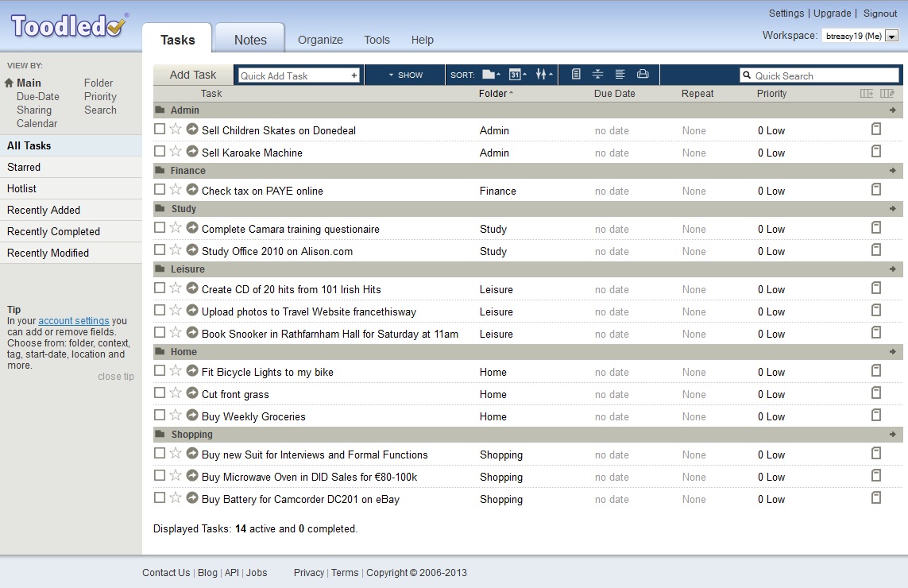Select the Starred view
The width and height of the screenshot is (908, 588).
pyautogui.click(x=71, y=167)
